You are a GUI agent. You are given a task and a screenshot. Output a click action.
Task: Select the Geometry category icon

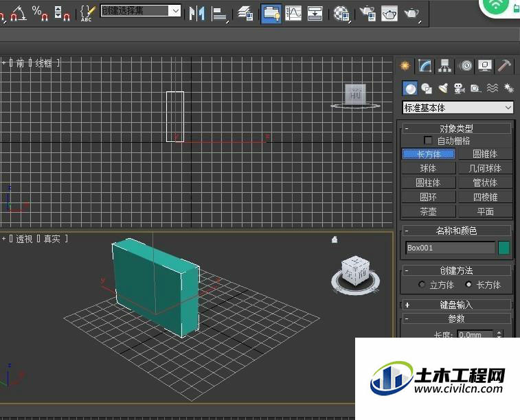(410, 89)
